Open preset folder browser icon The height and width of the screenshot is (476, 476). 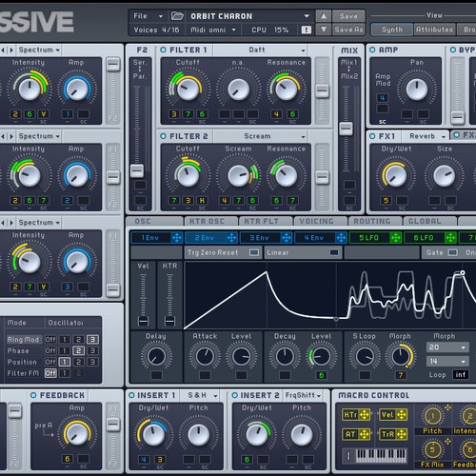pyautogui.click(x=177, y=16)
